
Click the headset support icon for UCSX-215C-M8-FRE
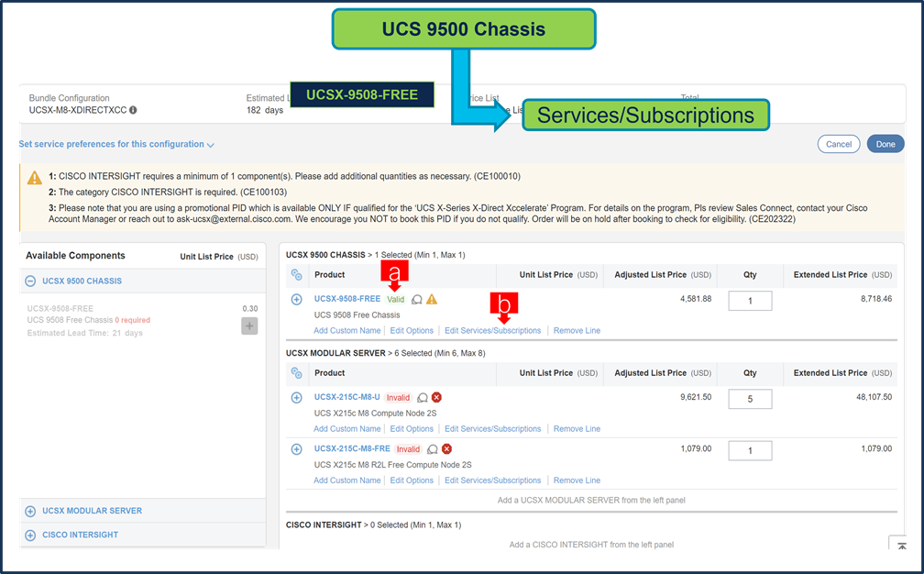click(x=432, y=449)
